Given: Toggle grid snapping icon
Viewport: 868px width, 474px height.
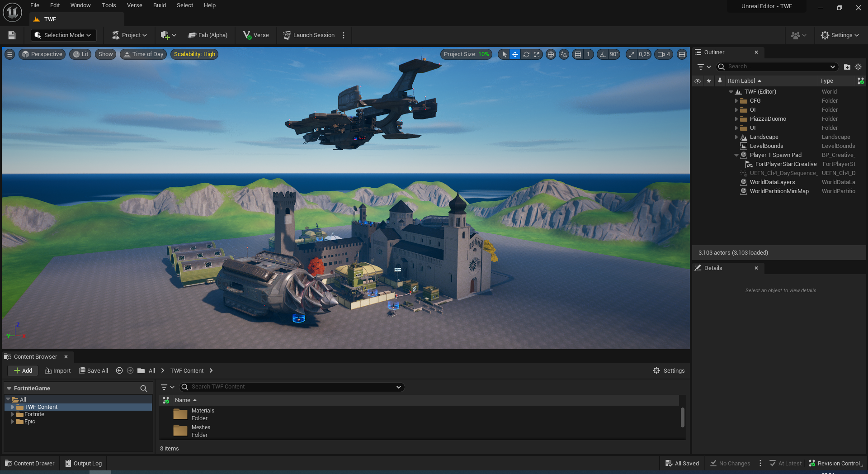Looking at the screenshot, I should coord(578,54).
